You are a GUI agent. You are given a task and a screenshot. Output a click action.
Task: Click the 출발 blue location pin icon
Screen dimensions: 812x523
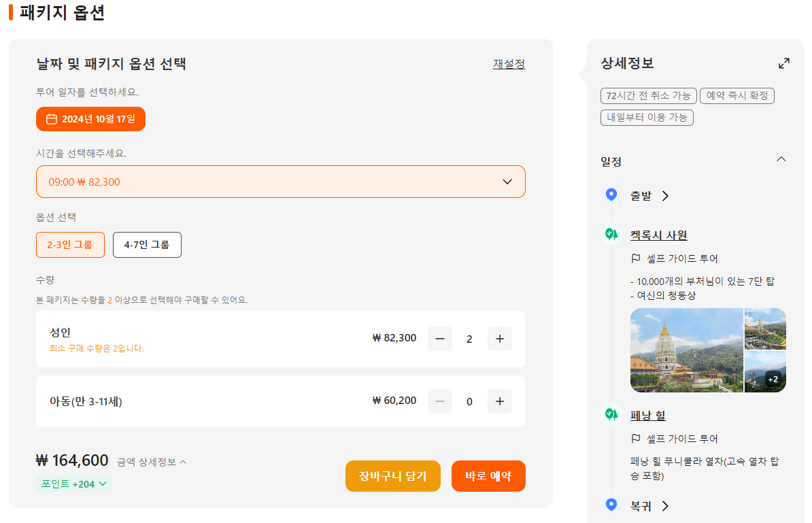[x=611, y=195]
